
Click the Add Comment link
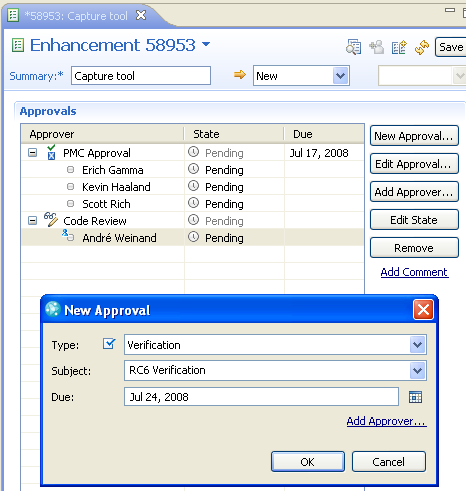pos(414,272)
